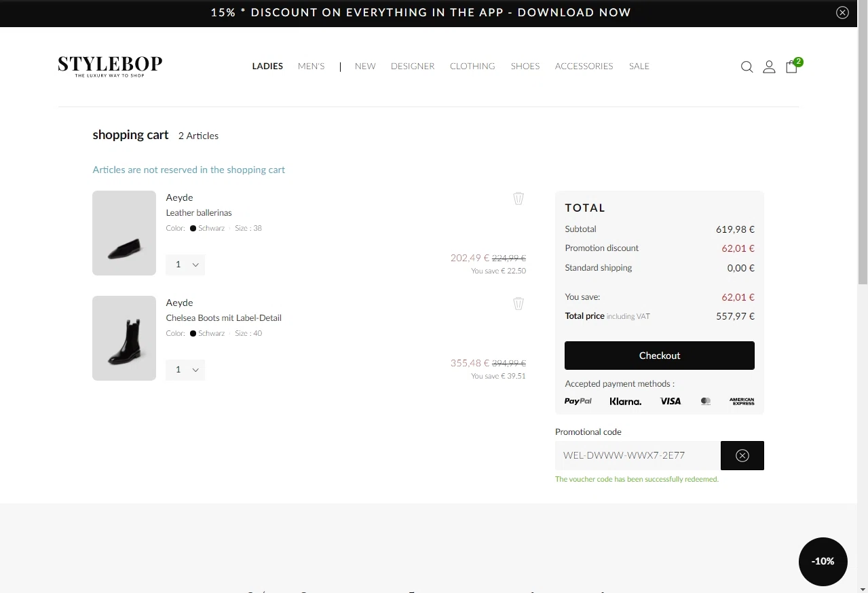Screen dimensions: 868x593
Task: Open the DESIGNER menu
Action: tap(413, 66)
